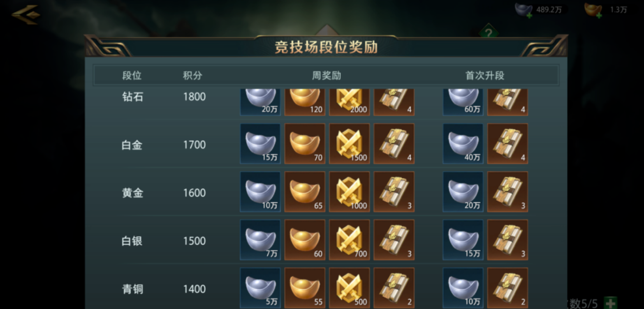Open the green question mark help
Image resolution: width=644 pixels, height=309 pixels.
[x=489, y=33]
